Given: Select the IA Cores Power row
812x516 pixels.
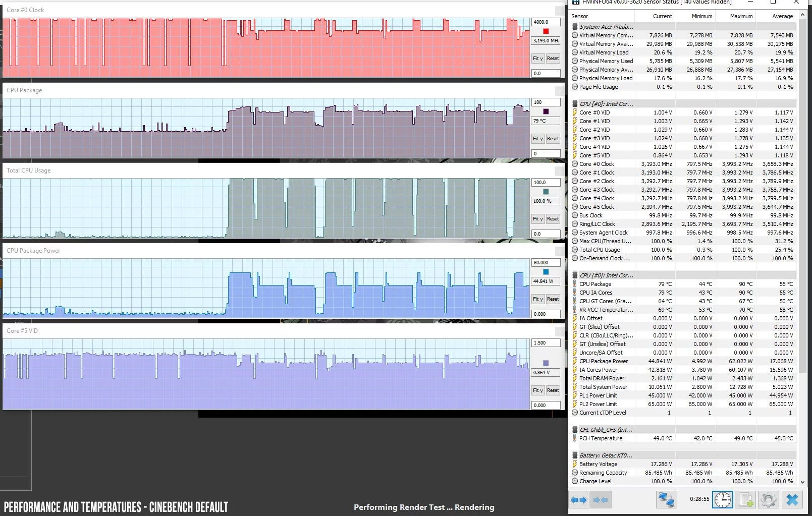Looking at the screenshot, I should tap(683, 370).
